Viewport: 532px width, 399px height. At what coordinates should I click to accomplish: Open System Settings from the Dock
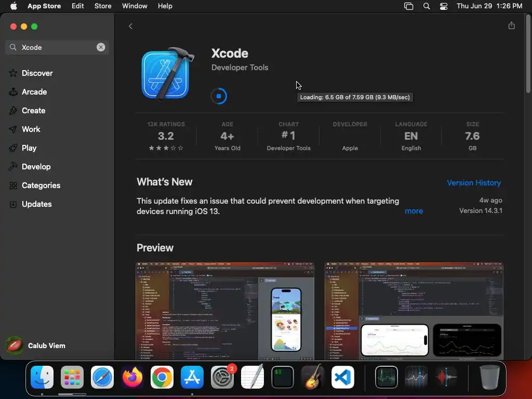point(222,377)
